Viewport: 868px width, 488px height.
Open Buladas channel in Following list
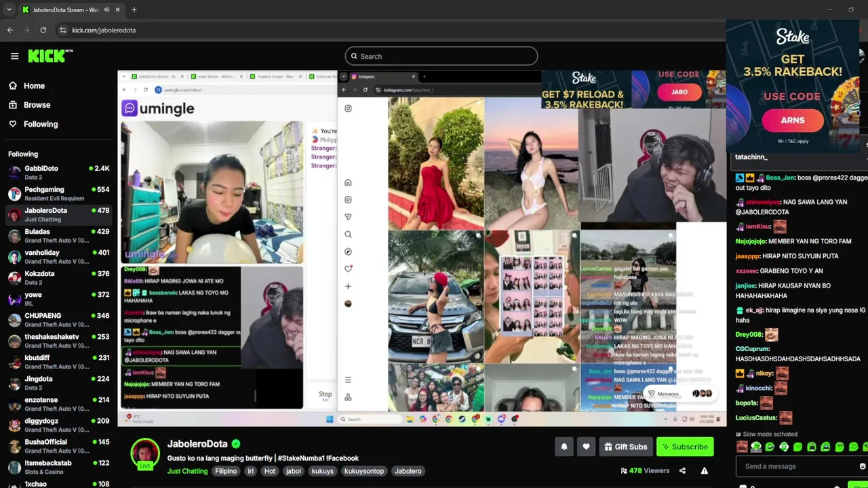(x=58, y=235)
